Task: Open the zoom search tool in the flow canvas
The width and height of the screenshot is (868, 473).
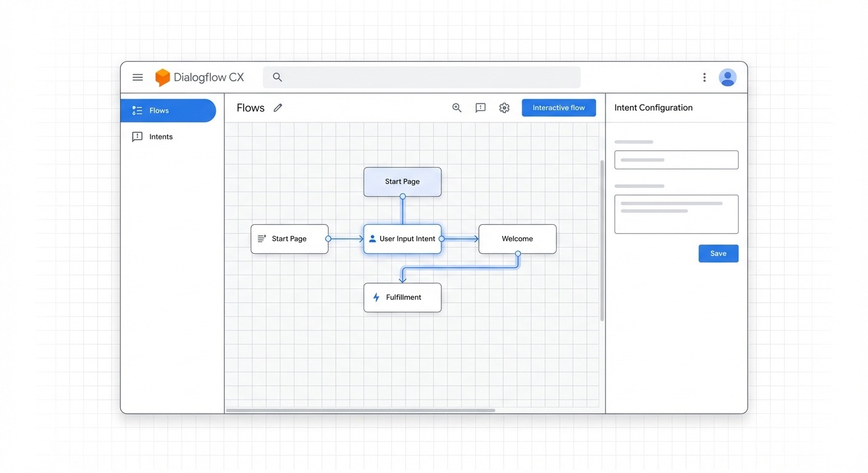Action: tap(456, 107)
